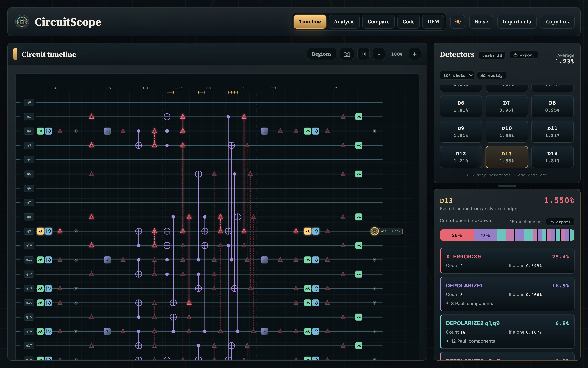Viewport: 588px width, 368px height.
Task: Change the sort: id option
Action: click(492, 55)
